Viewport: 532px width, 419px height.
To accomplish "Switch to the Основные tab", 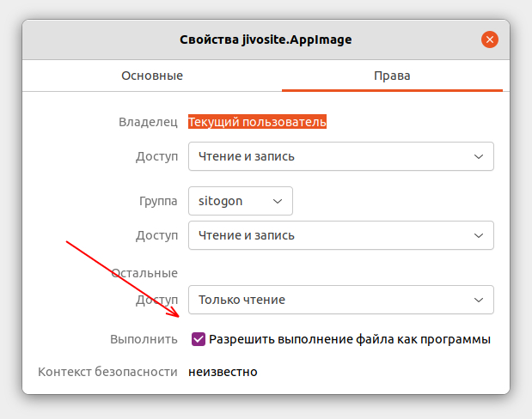I will pyautogui.click(x=152, y=76).
